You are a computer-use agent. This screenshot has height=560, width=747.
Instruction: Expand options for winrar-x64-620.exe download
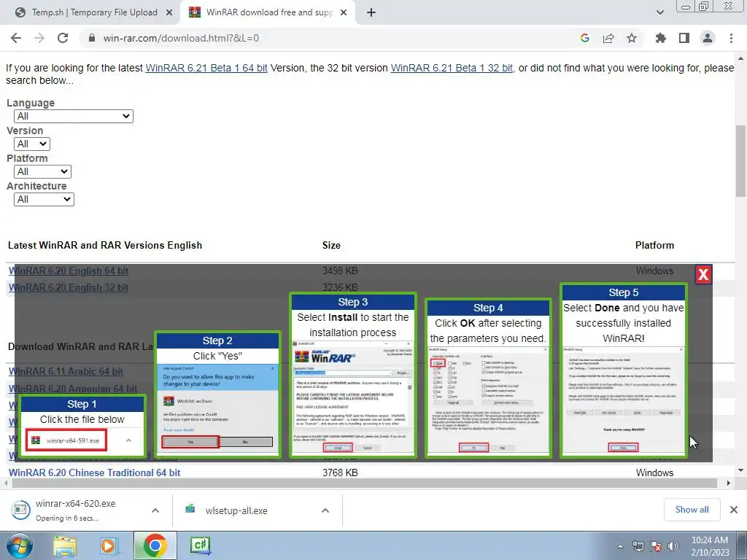coord(155,510)
